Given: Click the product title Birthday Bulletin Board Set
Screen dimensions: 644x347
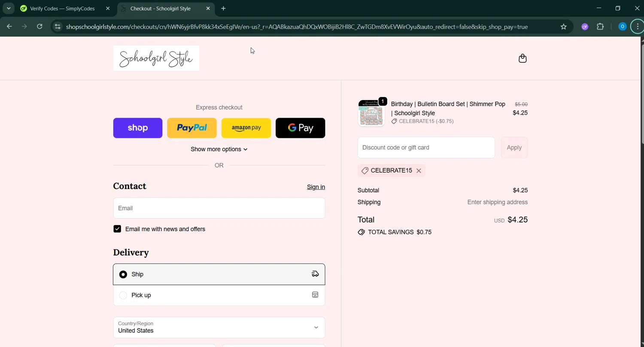Looking at the screenshot, I should [448, 109].
